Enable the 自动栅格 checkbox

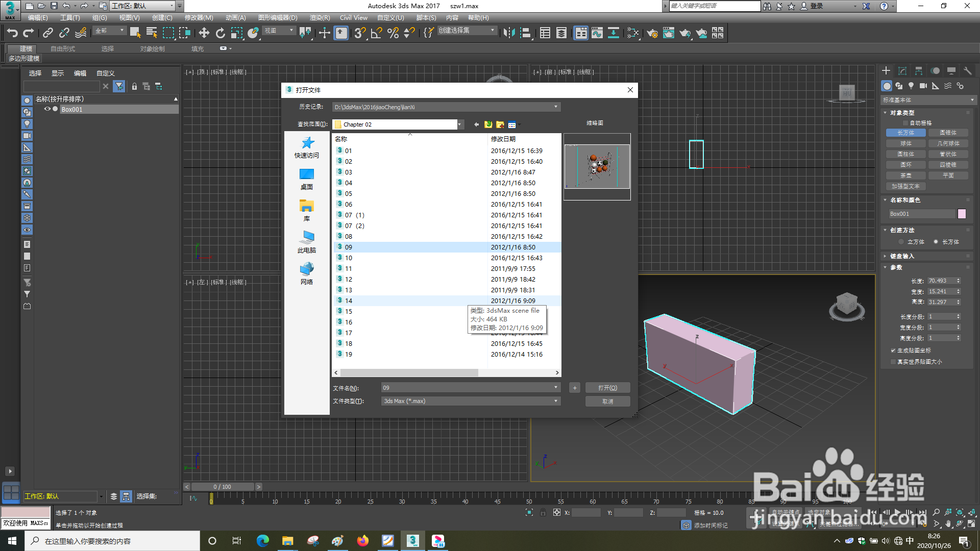click(x=904, y=122)
